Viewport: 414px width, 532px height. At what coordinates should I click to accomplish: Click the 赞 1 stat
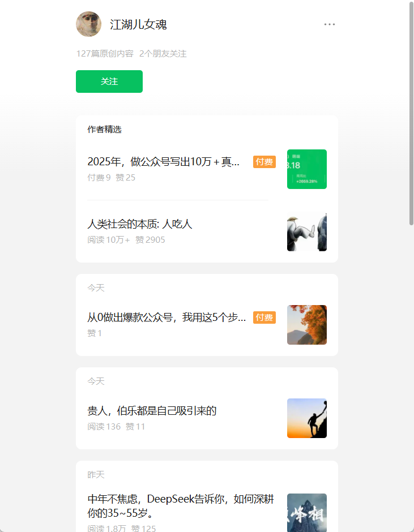[x=95, y=333]
